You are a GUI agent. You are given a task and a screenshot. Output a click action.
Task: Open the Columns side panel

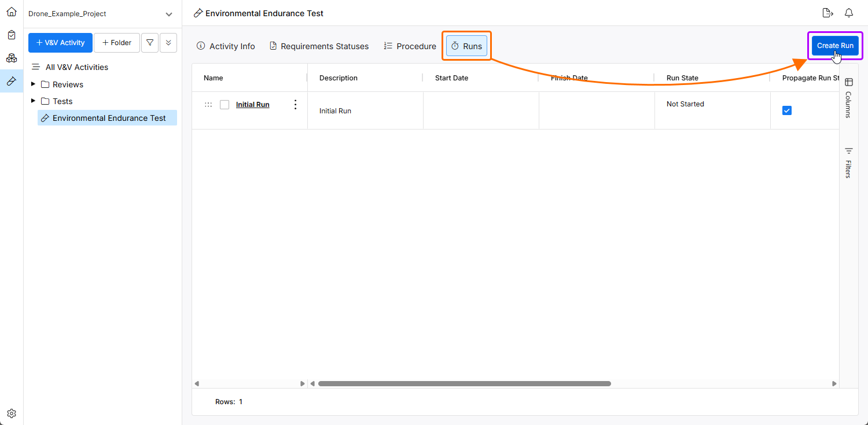click(x=849, y=97)
